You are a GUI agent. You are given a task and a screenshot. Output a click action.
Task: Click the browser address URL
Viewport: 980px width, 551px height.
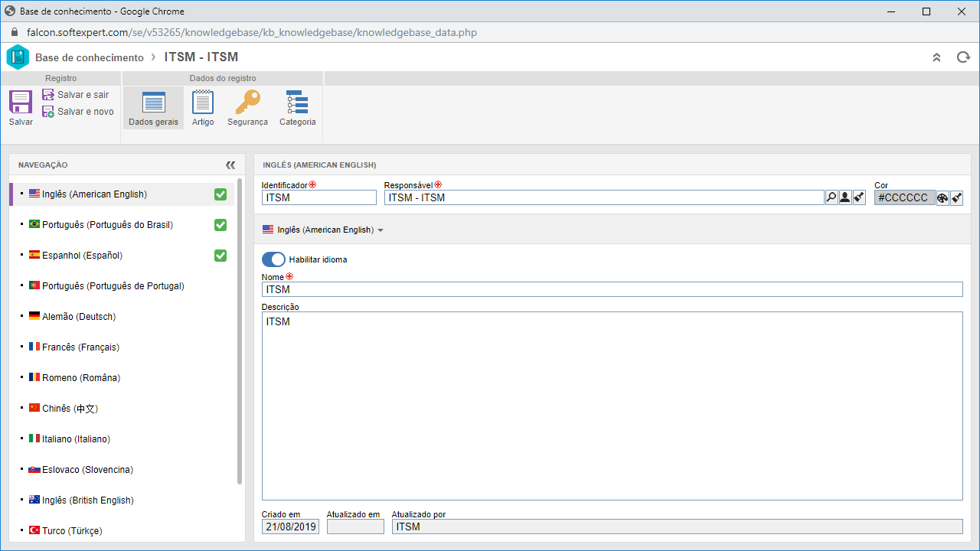[x=252, y=33]
